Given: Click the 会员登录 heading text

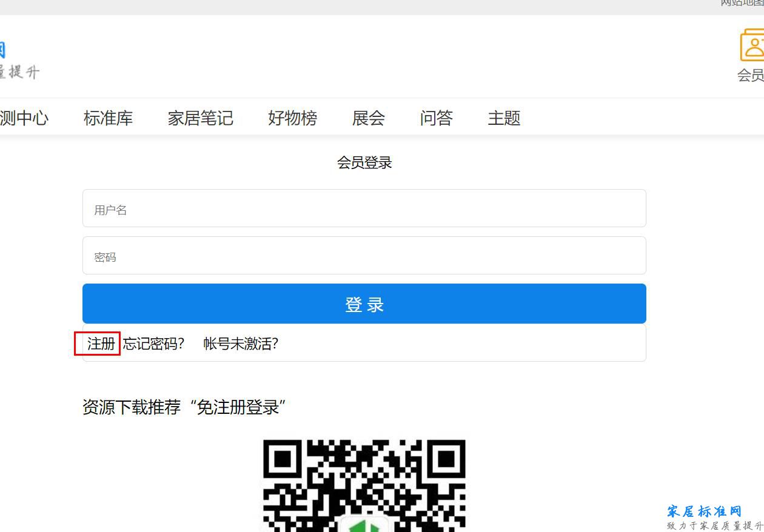Looking at the screenshot, I should click(364, 162).
